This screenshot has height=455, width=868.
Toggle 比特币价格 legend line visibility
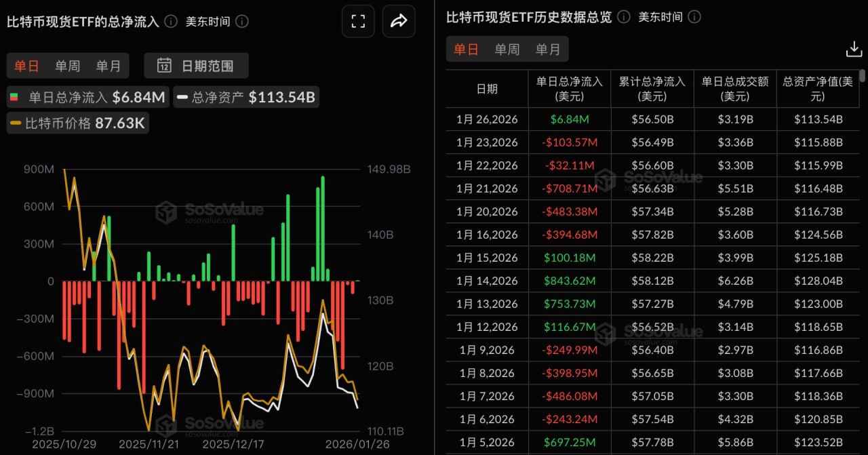pyautogui.click(x=77, y=123)
